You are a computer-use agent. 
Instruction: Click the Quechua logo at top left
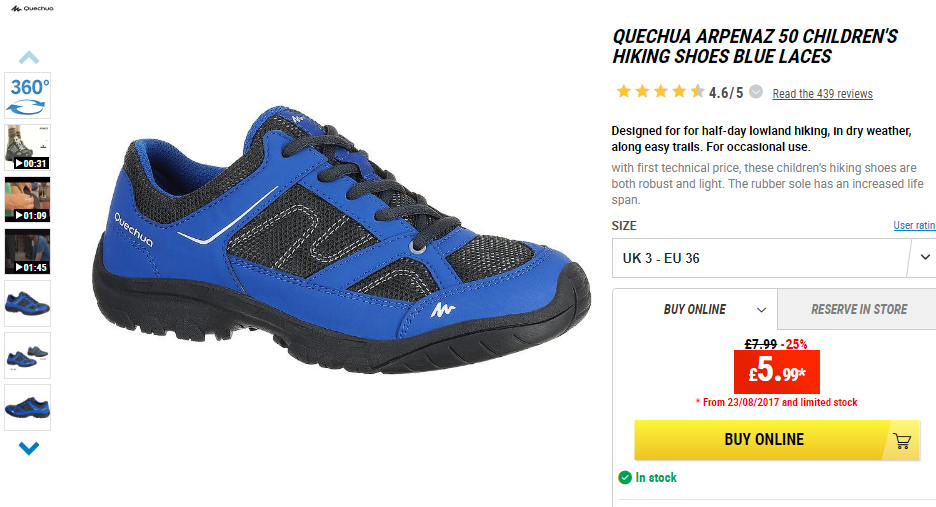coord(32,8)
